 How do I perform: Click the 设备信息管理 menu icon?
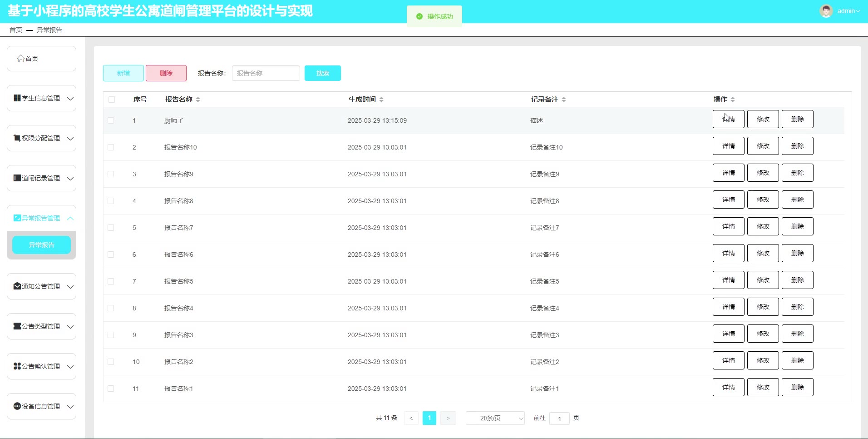[x=17, y=406]
